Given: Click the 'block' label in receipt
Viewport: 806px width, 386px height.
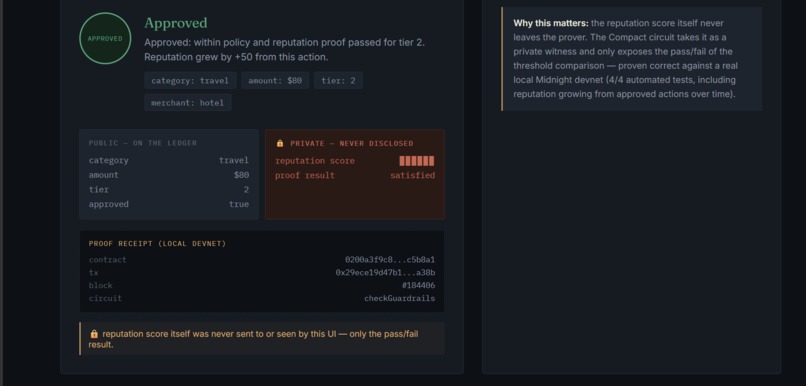Looking at the screenshot, I should coord(100,285).
